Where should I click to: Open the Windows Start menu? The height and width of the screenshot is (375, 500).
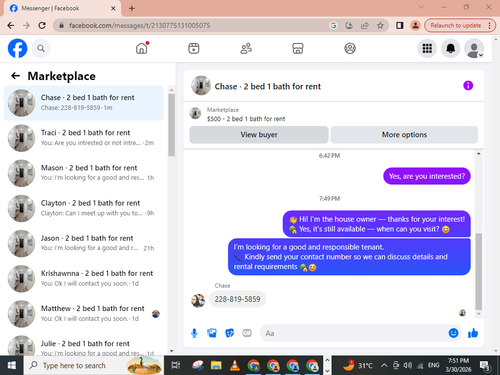coord(12,365)
